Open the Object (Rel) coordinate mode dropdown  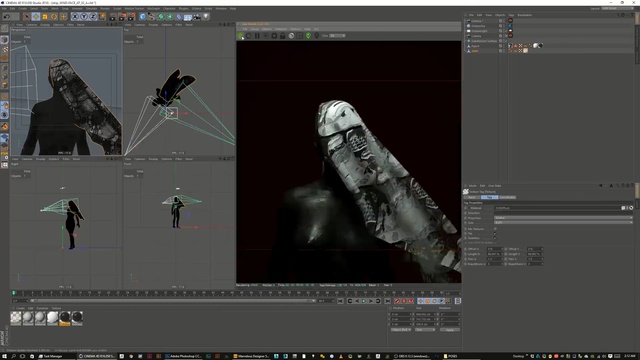[401, 330]
